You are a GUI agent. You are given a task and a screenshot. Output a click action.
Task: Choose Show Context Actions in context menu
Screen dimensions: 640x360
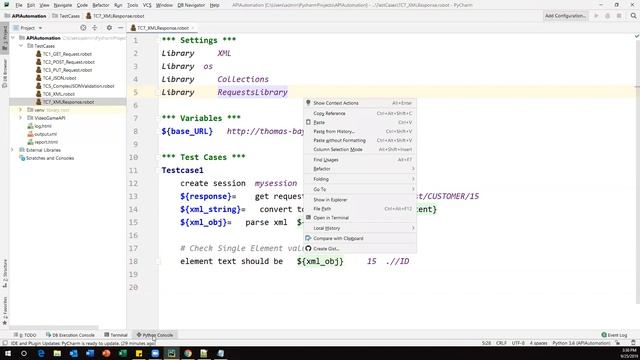click(x=360, y=103)
